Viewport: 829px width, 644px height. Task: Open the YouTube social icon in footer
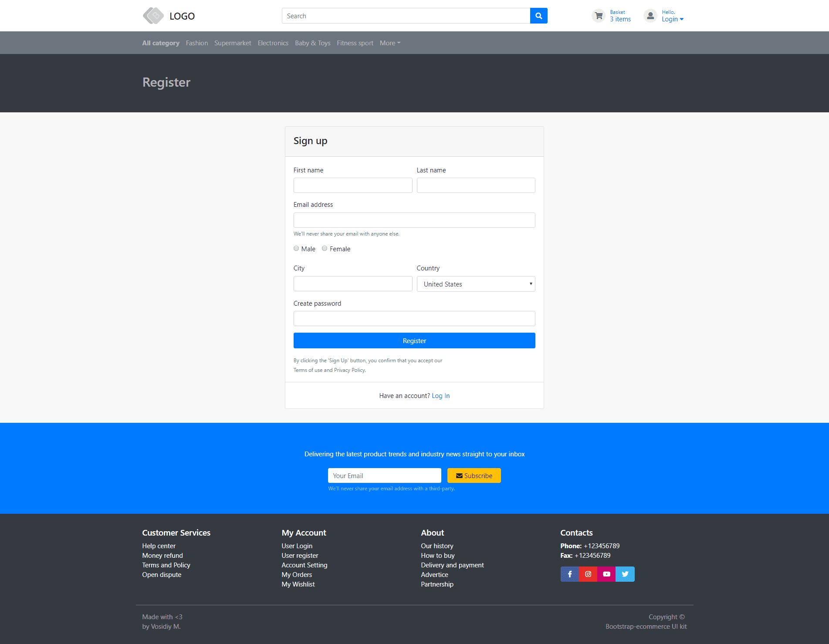click(x=606, y=574)
